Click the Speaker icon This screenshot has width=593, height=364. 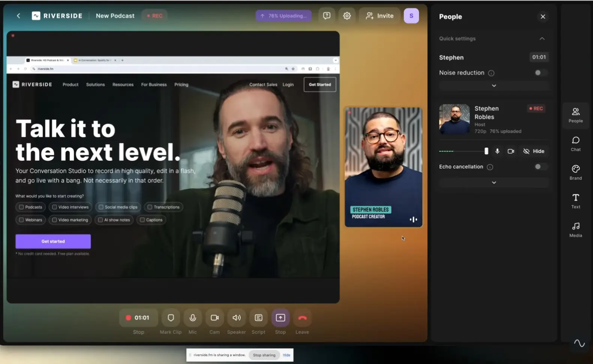pos(237,318)
